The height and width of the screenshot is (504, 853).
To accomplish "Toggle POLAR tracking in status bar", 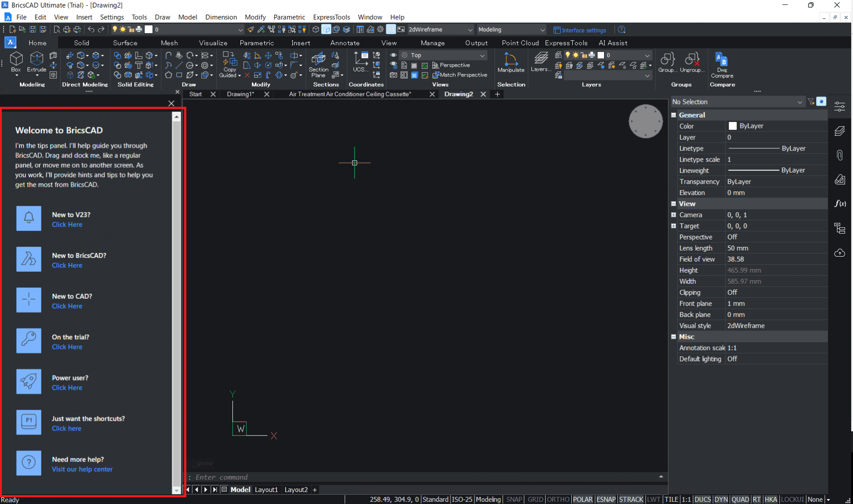I will (x=582, y=499).
